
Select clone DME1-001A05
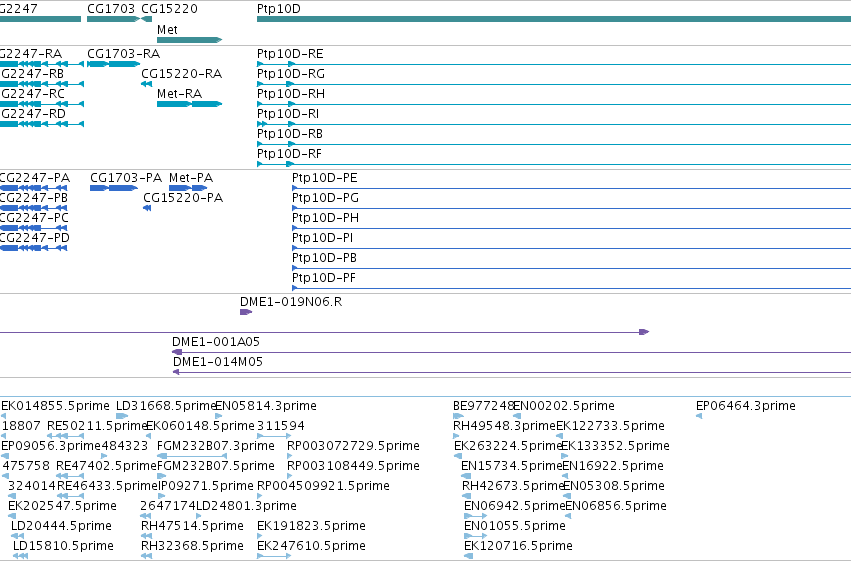(216, 342)
